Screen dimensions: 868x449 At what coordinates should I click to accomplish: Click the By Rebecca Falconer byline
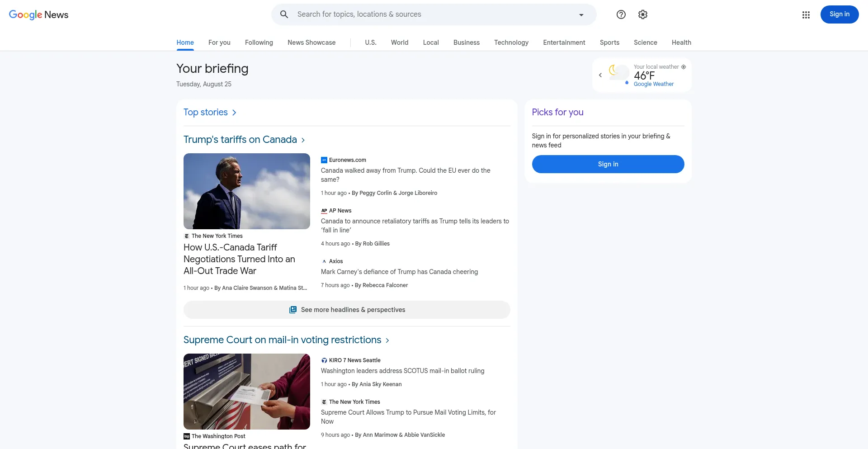pyautogui.click(x=381, y=285)
